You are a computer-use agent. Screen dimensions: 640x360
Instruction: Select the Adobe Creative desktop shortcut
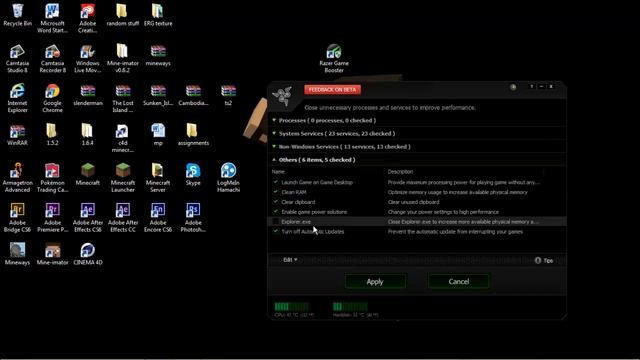pos(87,18)
